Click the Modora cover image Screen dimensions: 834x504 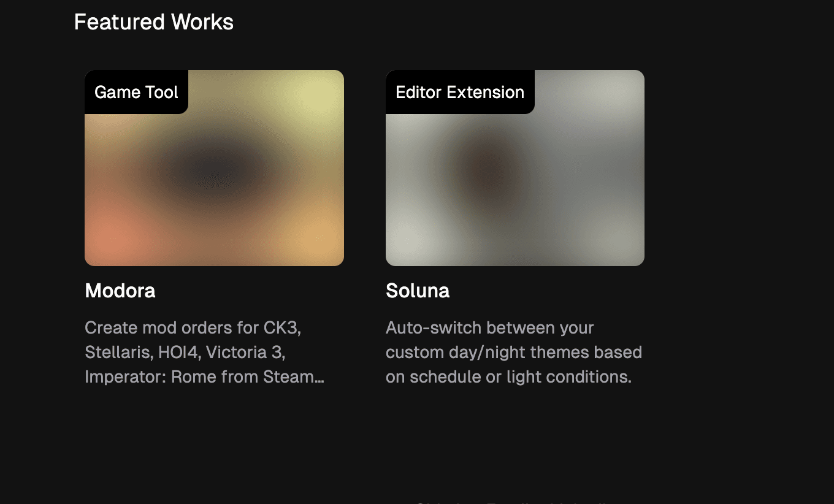click(x=214, y=167)
